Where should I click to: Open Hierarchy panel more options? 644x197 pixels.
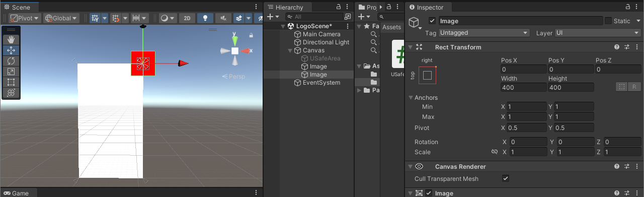[347, 7]
